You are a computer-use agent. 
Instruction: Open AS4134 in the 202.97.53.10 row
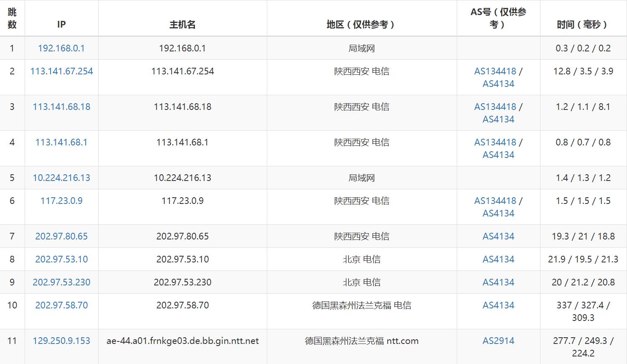pyautogui.click(x=498, y=259)
